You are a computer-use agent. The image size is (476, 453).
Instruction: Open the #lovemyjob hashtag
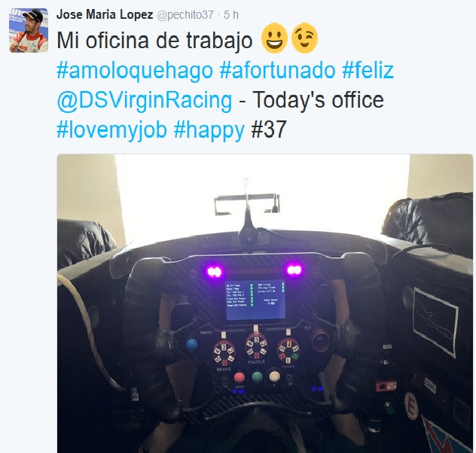point(111,129)
